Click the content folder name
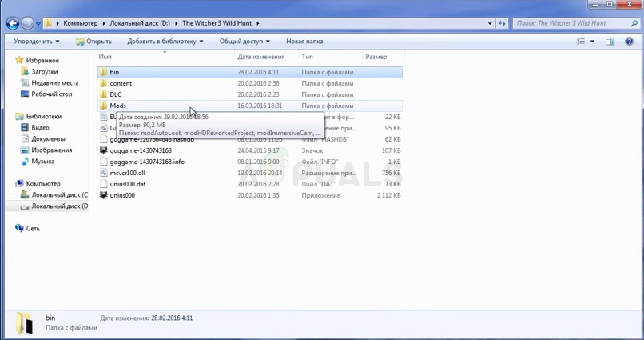The image size is (644, 340). 121,83
